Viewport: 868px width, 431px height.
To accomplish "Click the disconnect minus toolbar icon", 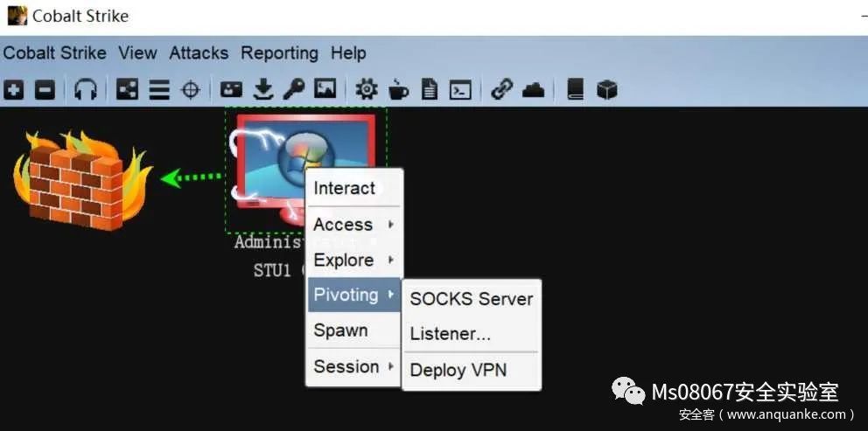I will (x=45, y=89).
